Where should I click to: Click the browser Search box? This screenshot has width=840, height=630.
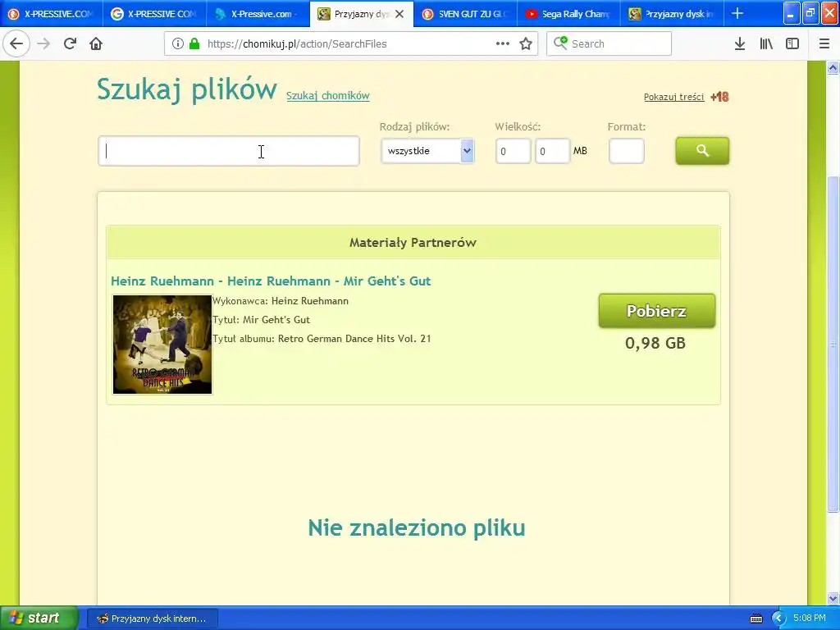(609, 43)
